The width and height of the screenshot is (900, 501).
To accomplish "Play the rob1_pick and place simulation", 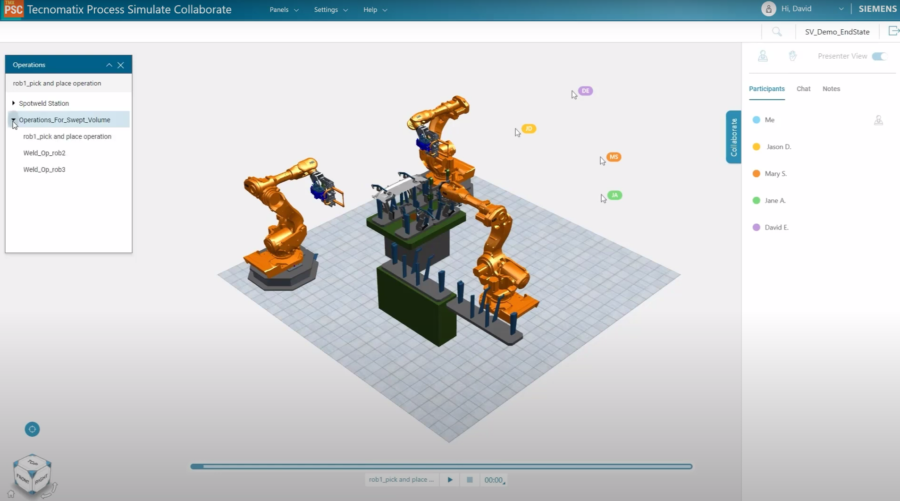I will click(x=450, y=480).
